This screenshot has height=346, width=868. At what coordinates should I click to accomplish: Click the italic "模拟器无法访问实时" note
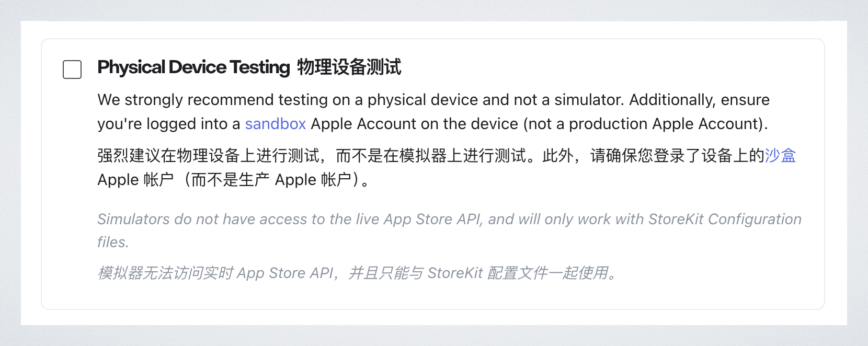pyautogui.click(x=165, y=273)
